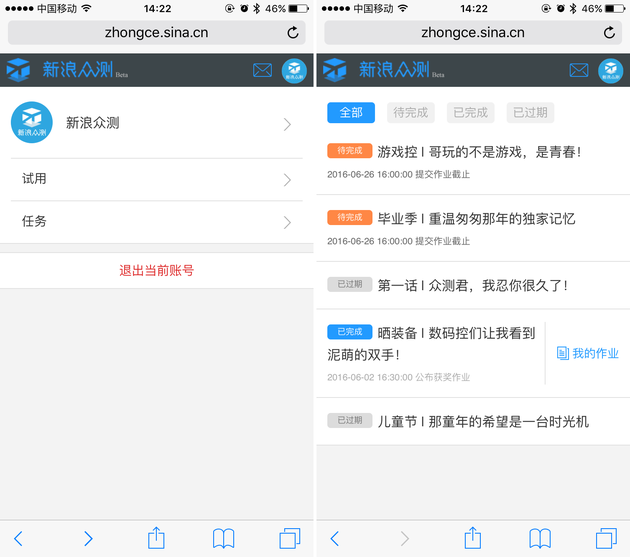Screen dimensions: 630x557
Task: Tap the large 新浪众测 account avatar
Action: click(32, 122)
